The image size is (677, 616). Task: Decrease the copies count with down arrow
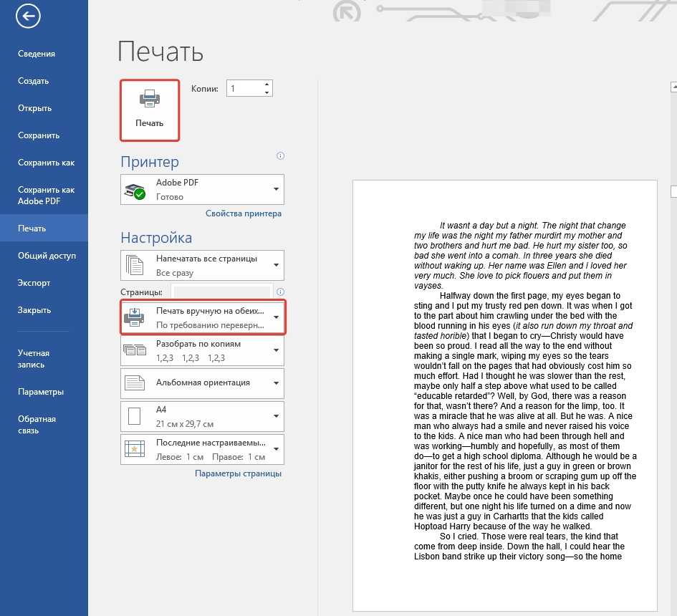267,92
